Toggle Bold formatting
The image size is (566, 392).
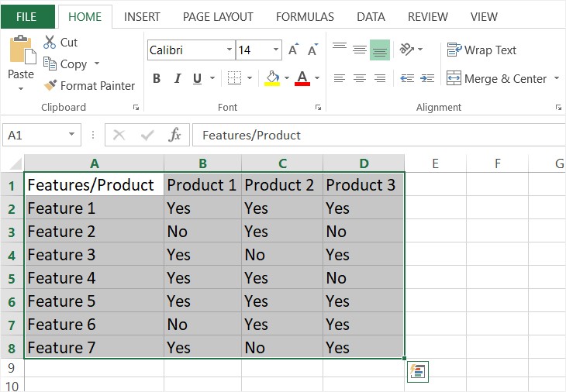coord(157,78)
